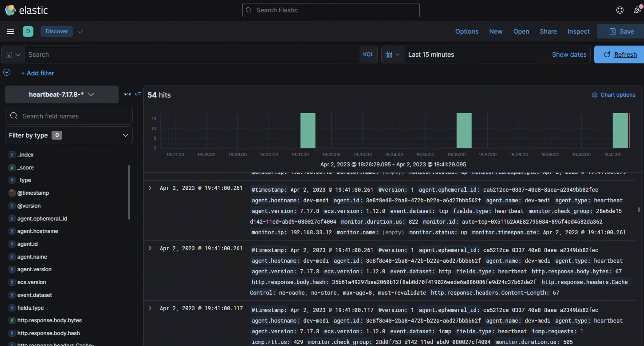
Task: Expand the Filter by type dropdown
Action: coord(69,135)
